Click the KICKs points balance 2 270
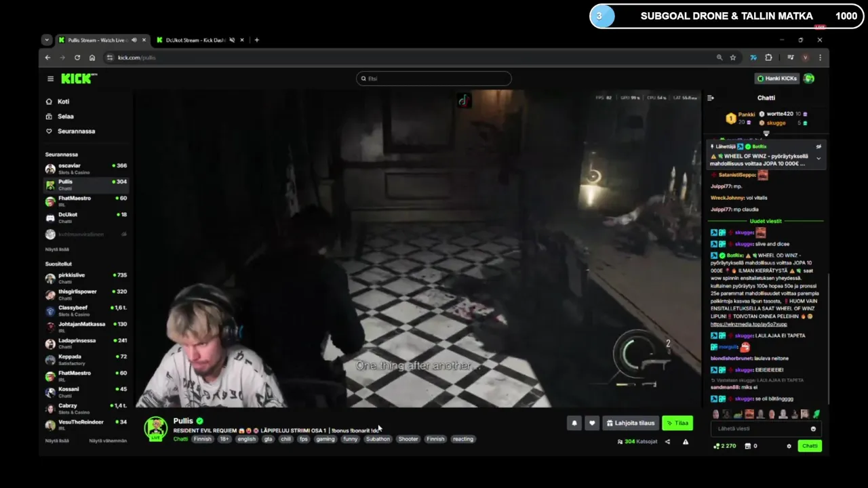The width and height of the screenshot is (868, 488). [x=725, y=446]
